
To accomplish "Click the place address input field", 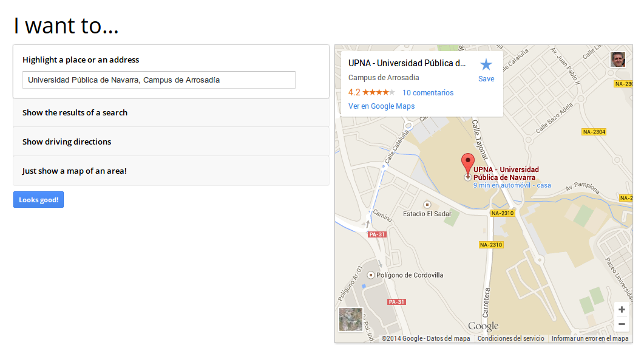I will click(159, 80).
